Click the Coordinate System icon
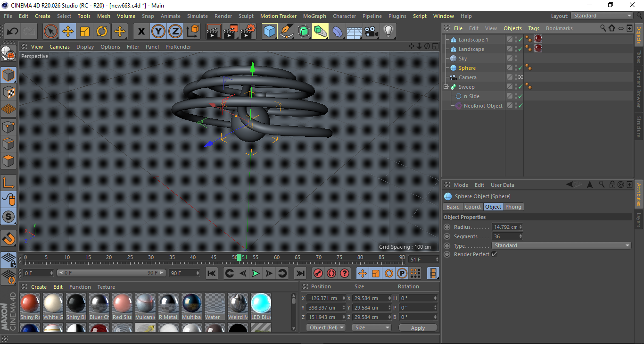 192,32
